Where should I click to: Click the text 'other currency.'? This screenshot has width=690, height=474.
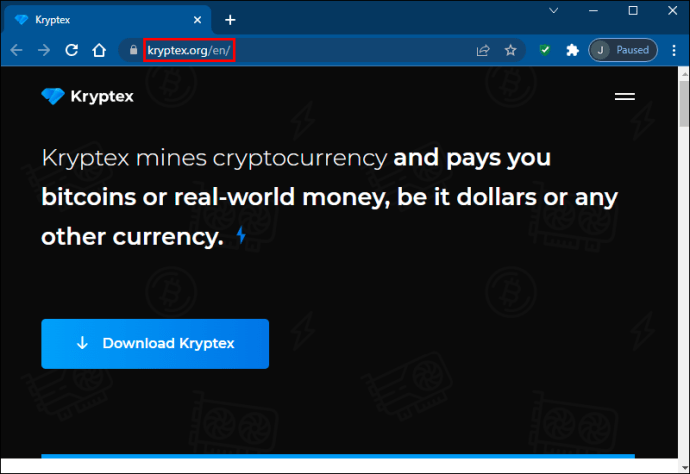tap(132, 237)
